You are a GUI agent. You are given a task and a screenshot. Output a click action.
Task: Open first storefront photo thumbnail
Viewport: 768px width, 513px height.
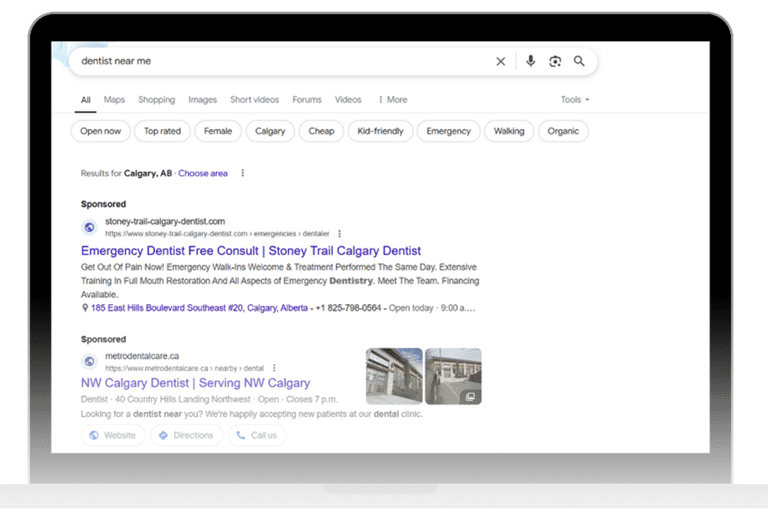[394, 376]
